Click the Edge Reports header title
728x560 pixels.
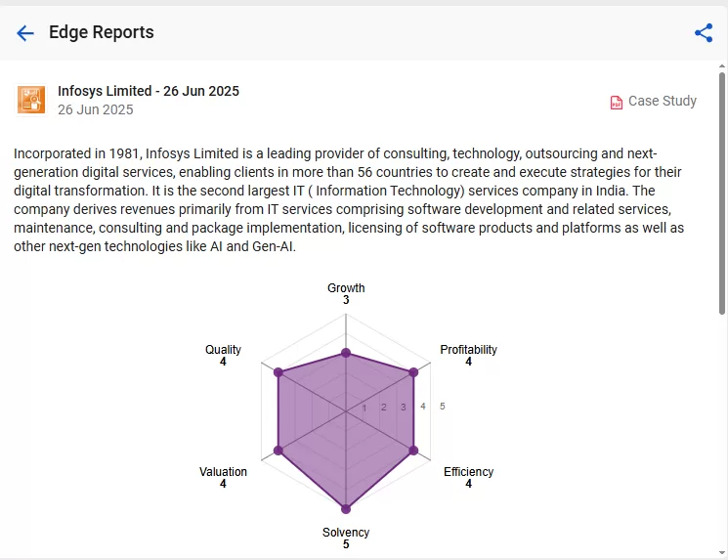(102, 32)
